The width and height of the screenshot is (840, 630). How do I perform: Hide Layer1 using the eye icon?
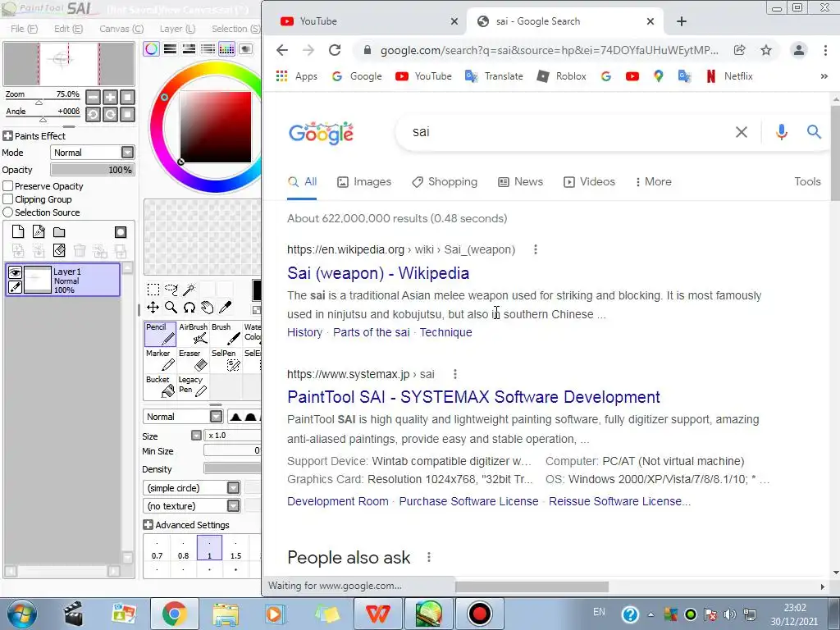[x=15, y=272]
